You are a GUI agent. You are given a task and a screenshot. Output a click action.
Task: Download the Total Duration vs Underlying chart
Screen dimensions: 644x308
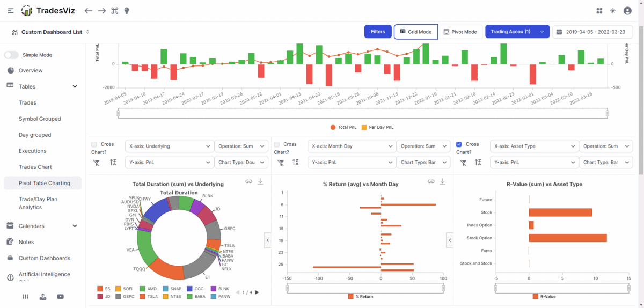click(260, 182)
